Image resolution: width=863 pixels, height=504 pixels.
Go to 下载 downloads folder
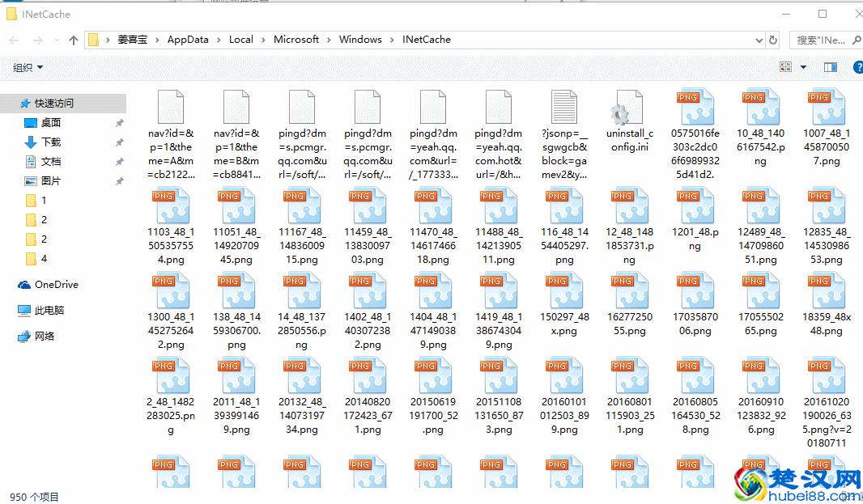pyautogui.click(x=50, y=142)
